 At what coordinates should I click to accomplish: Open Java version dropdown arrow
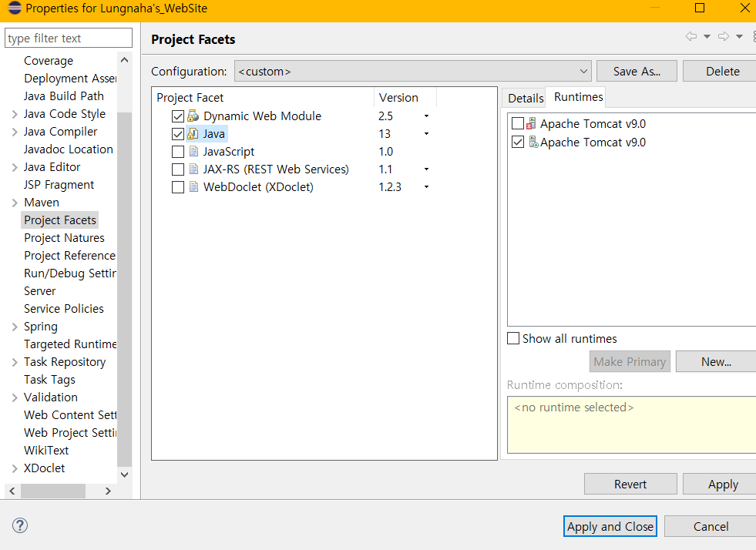point(426,134)
